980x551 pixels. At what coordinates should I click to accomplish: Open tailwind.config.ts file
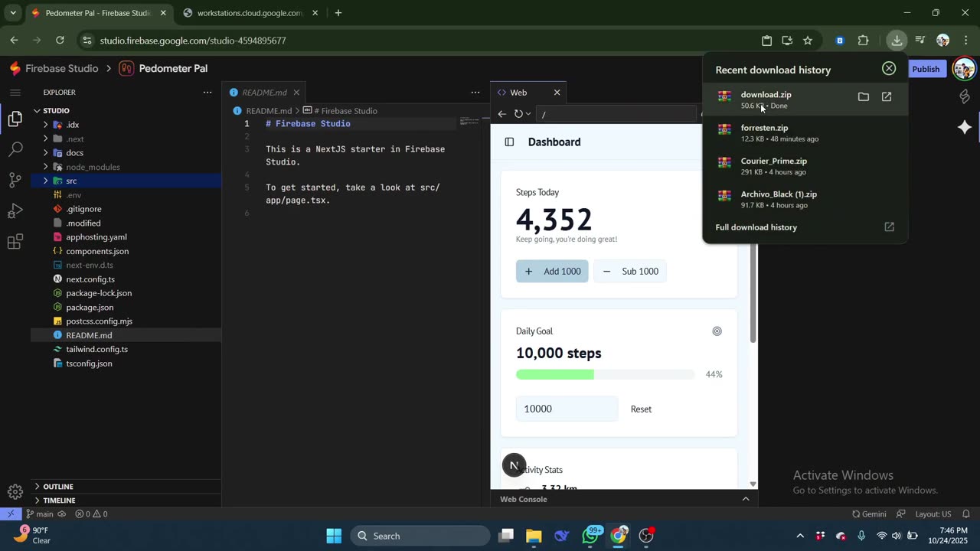click(96, 349)
